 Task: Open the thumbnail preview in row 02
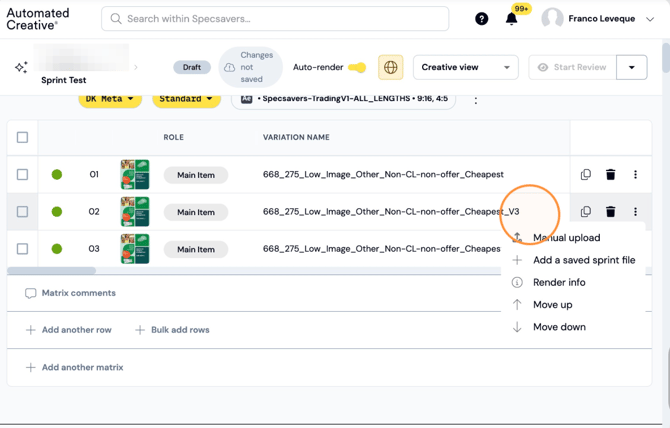point(135,211)
